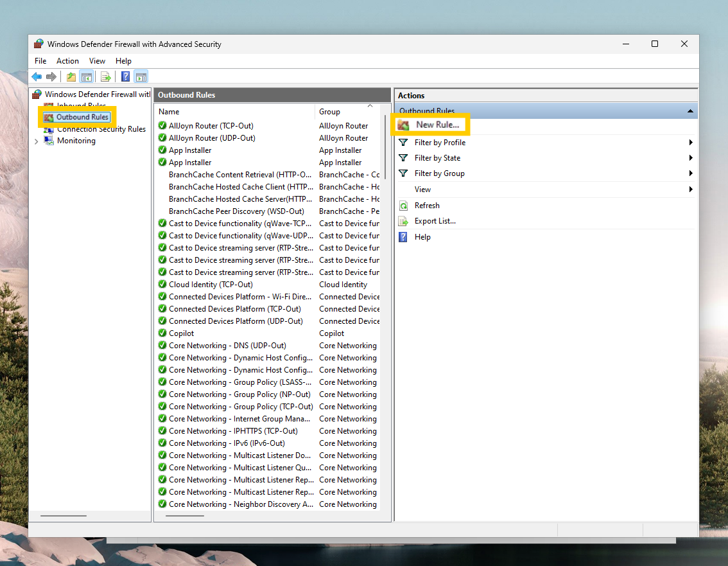Click the Export List icon in Actions pane
This screenshot has height=566, width=728.
(x=403, y=221)
